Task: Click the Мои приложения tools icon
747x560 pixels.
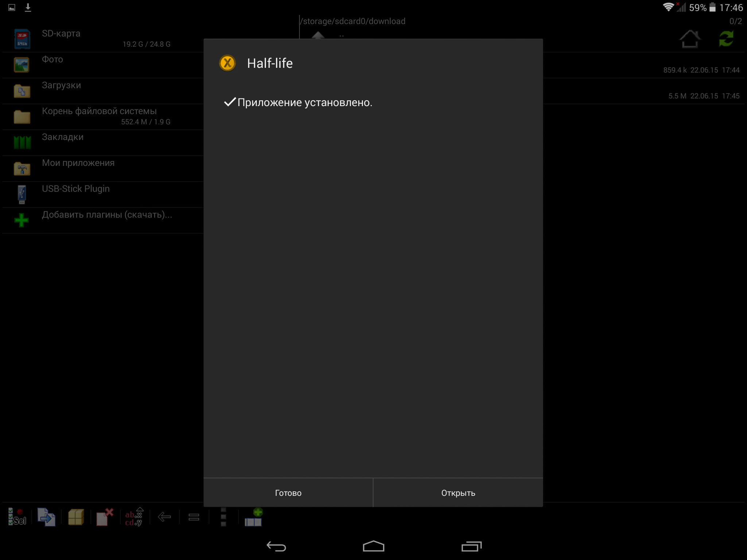Action: click(22, 169)
